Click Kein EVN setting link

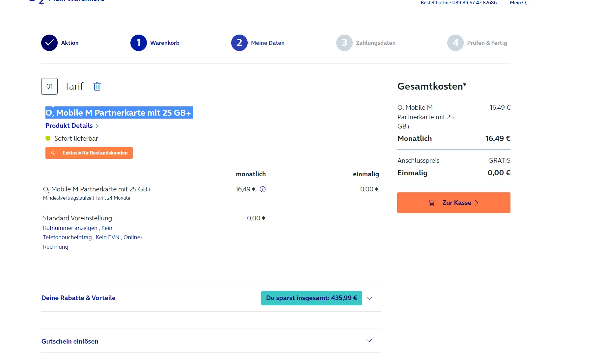tap(108, 237)
